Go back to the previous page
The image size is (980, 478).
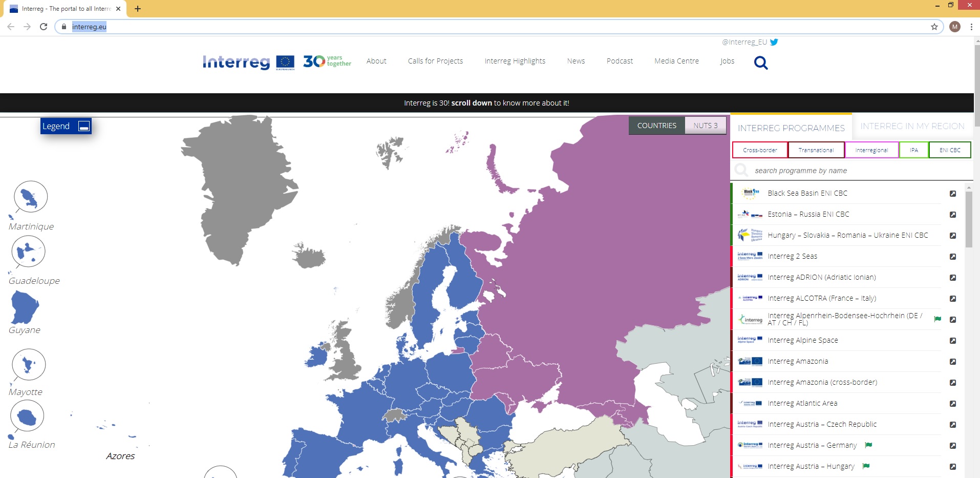11,27
